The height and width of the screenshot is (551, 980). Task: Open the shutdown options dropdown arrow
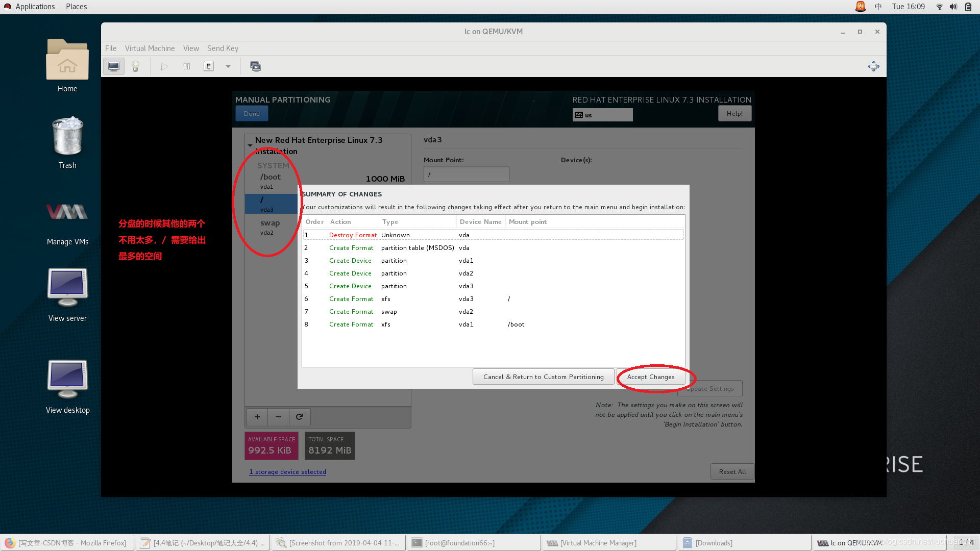point(228,66)
